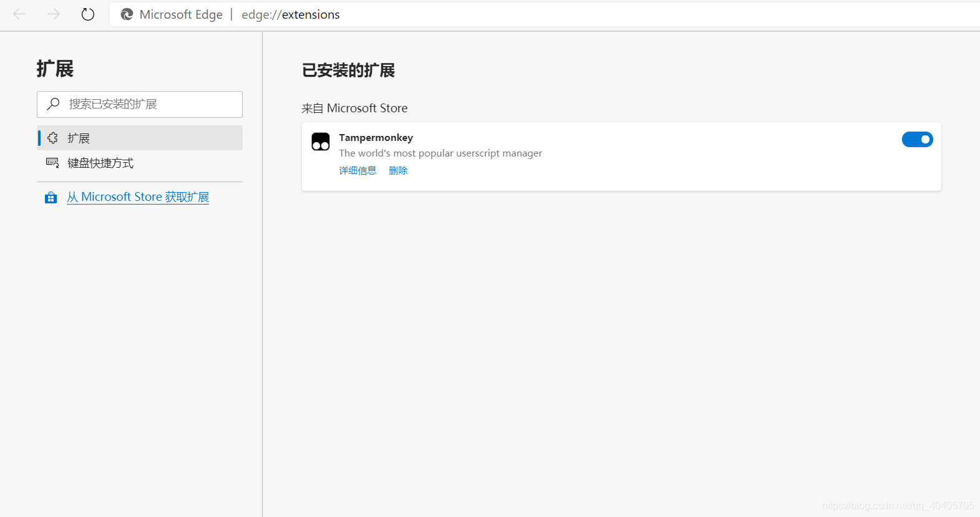The image size is (980, 517).
Task: Click the Tampermonkey extension name
Action: pos(376,138)
